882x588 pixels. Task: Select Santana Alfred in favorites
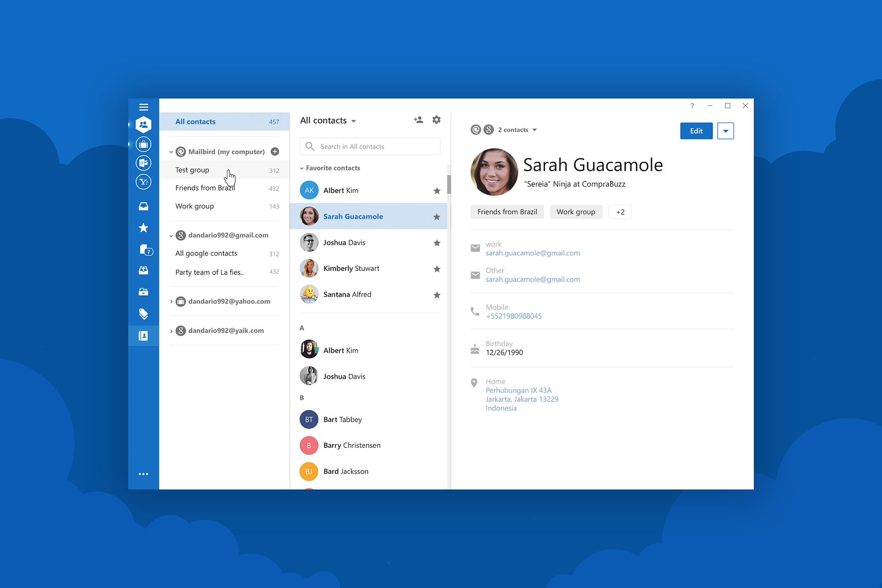click(x=368, y=294)
